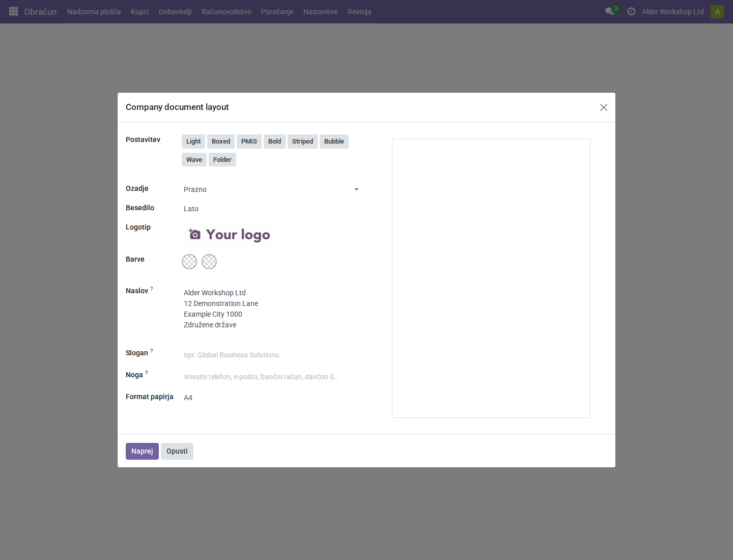Open the Format papirja A4 selector

[271, 398]
